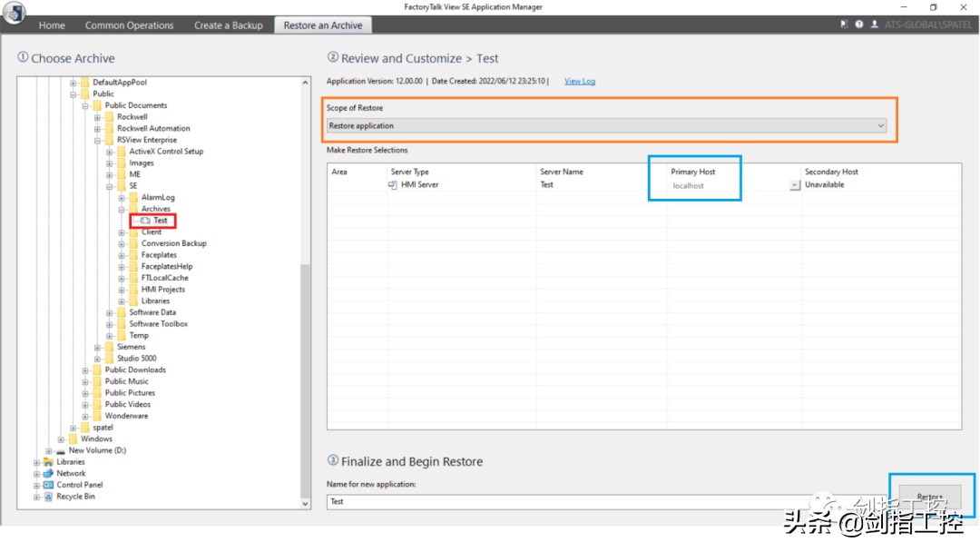Click the Control Panel icon

(x=48, y=485)
